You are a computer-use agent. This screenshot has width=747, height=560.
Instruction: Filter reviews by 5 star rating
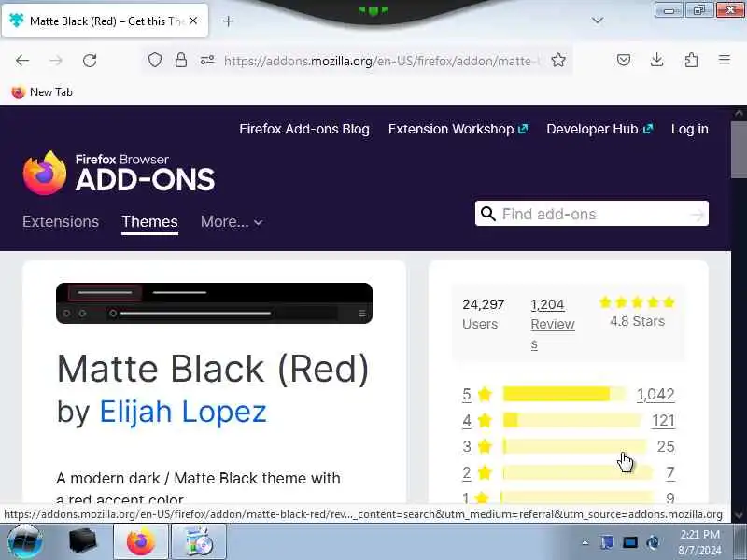[x=466, y=394]
